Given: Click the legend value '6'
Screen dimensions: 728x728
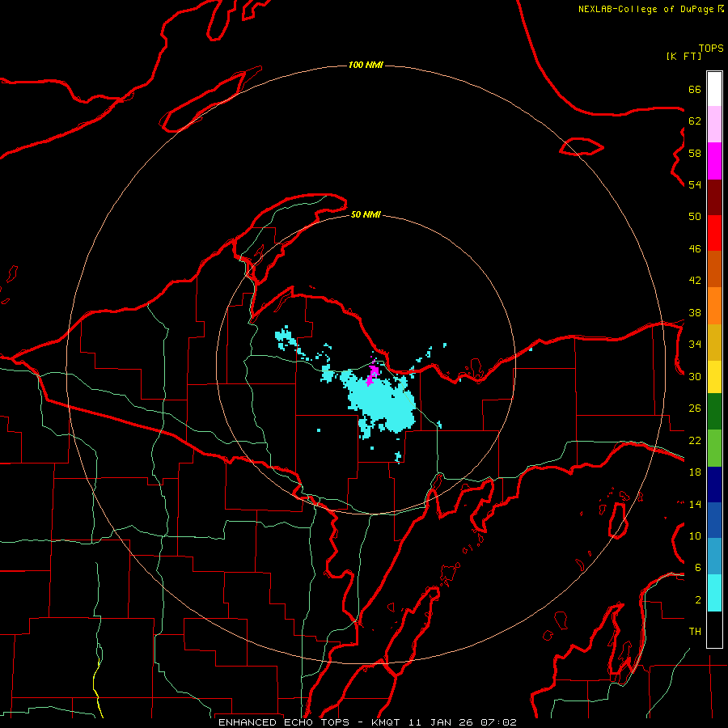Looking at the screenshot, I should coord(698,568).
